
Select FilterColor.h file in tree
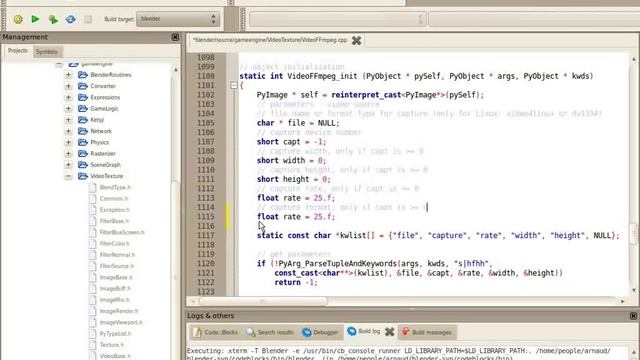pyautogui.click(x=114, y=244)
